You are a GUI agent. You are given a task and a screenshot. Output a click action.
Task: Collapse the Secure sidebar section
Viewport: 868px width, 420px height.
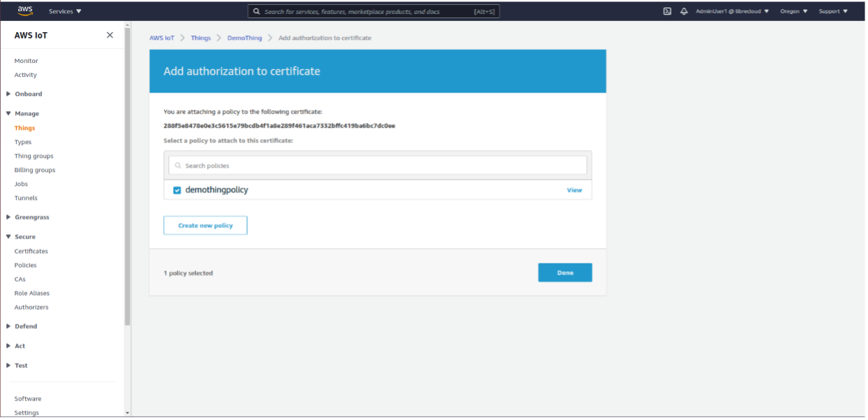point(24,237)
